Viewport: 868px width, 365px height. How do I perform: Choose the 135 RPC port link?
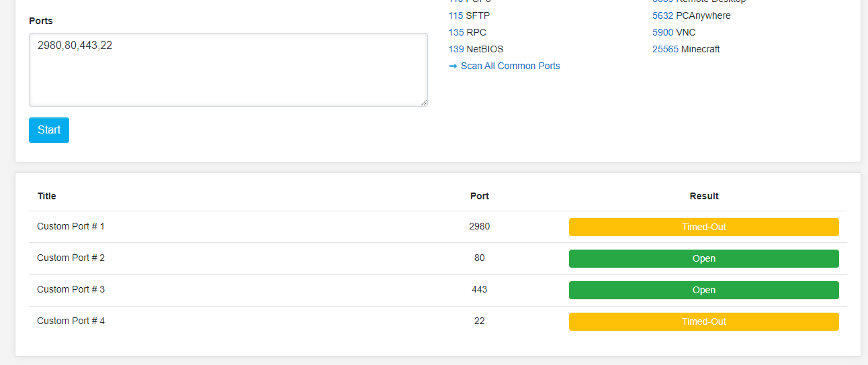[456, 32]
